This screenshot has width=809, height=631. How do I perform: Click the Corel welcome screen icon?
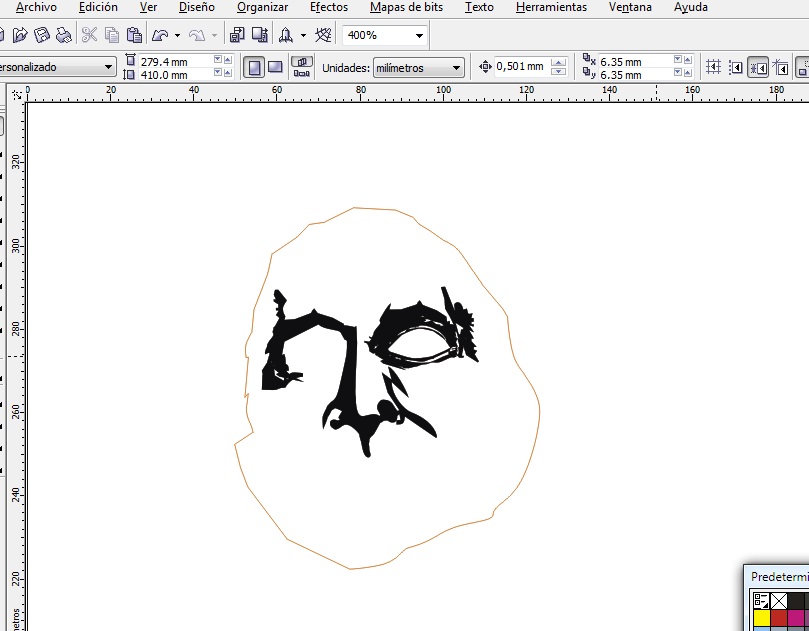click(323, 35)
